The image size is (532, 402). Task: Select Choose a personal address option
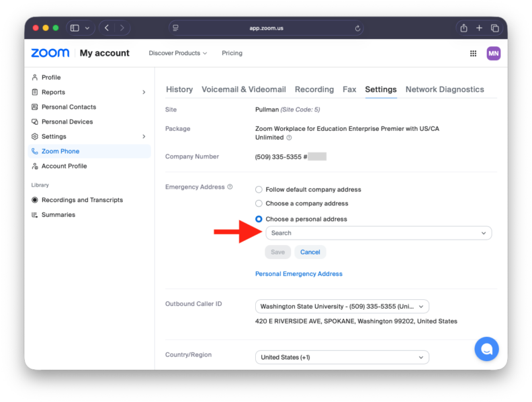coord(259,219)
